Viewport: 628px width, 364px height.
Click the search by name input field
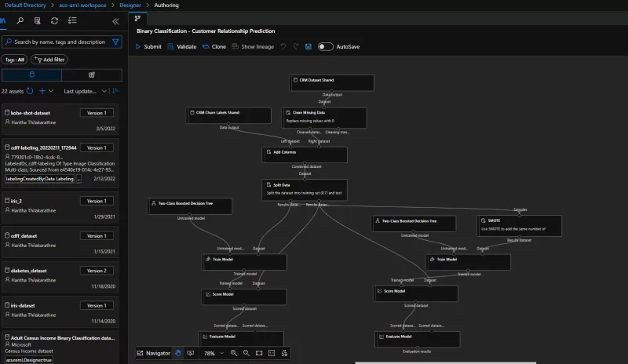(59, 42)
